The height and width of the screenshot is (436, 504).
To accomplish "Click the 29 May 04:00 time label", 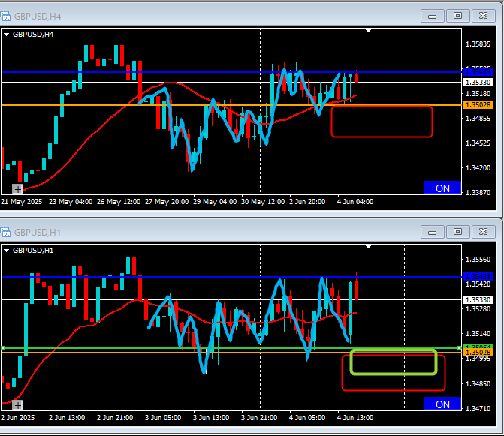I will pos(215,202).
